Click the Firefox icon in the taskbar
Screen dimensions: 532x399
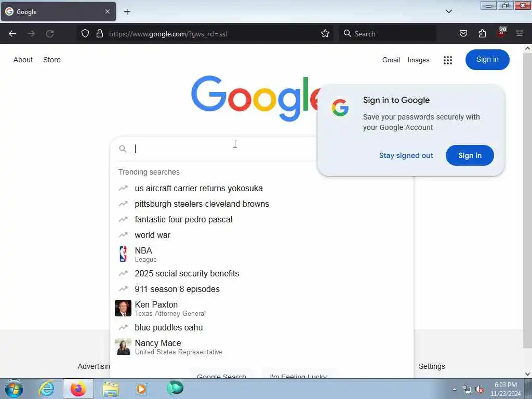78,389
